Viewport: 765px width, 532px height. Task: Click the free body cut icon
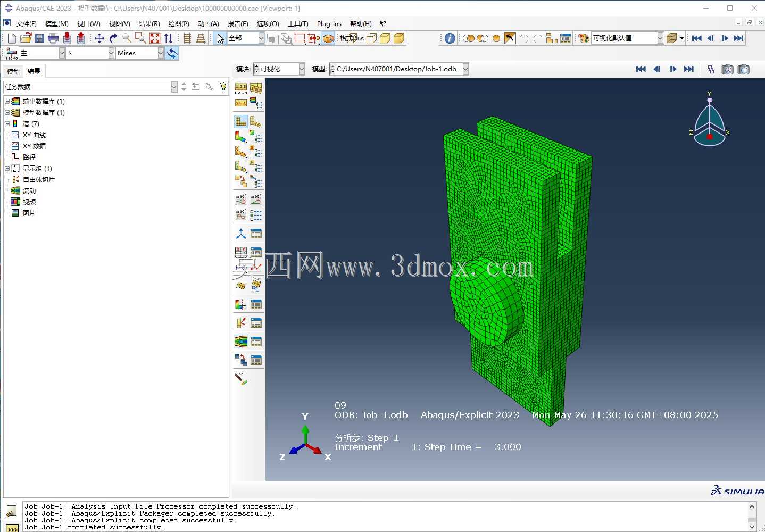241,323
